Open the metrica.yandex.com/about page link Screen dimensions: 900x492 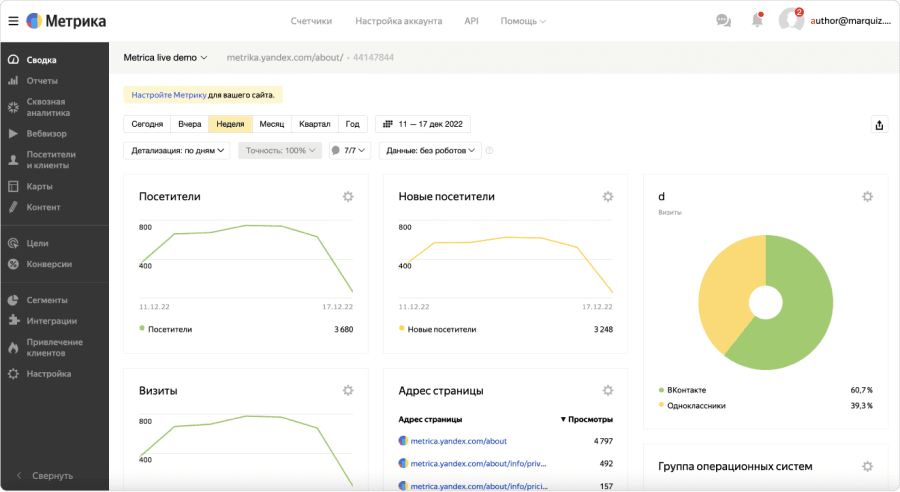[458, 440]
